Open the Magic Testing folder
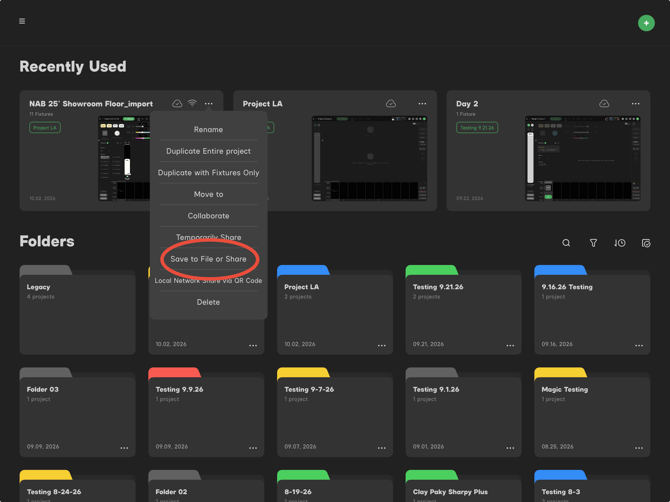Screen dimensions: 670x502 (x=592, y=412)
